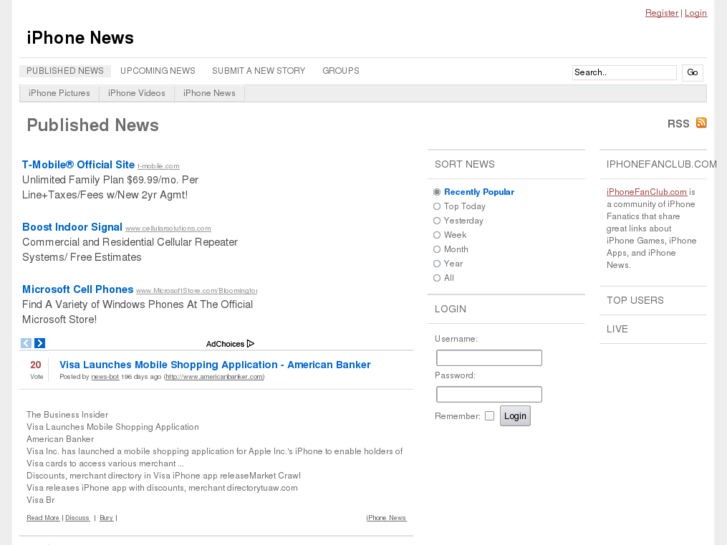
Task: Click the Login link at top right
Action: pyautogui.click(x=696, y=13)
